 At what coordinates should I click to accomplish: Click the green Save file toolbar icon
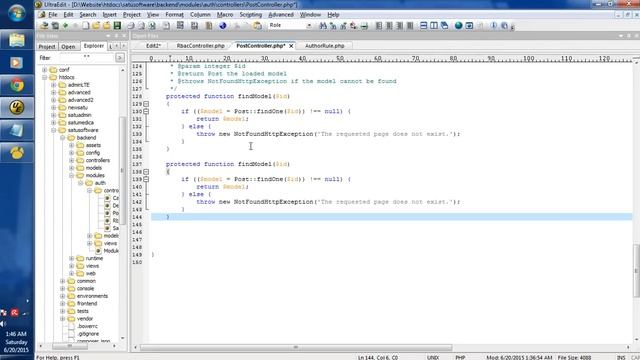[117, 26]
